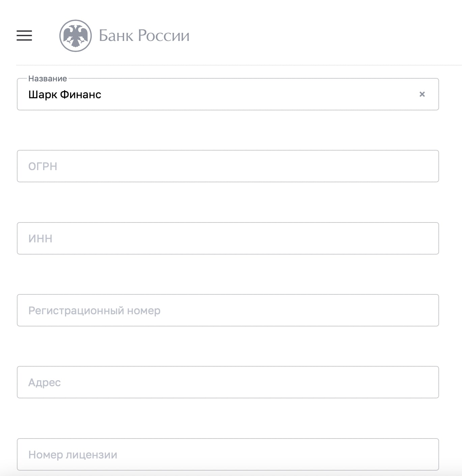The width and height of the screenshot is (462, 476).
Task: Activate the Регистрационный номер field
Action: coord(228,310)
